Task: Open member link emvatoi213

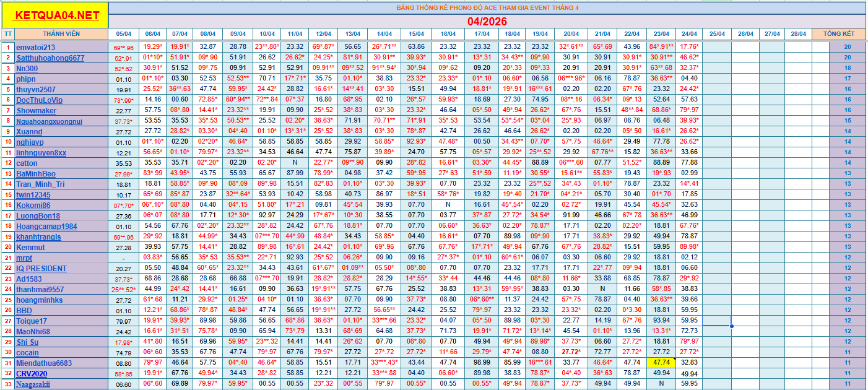Action: pos(35,47)
